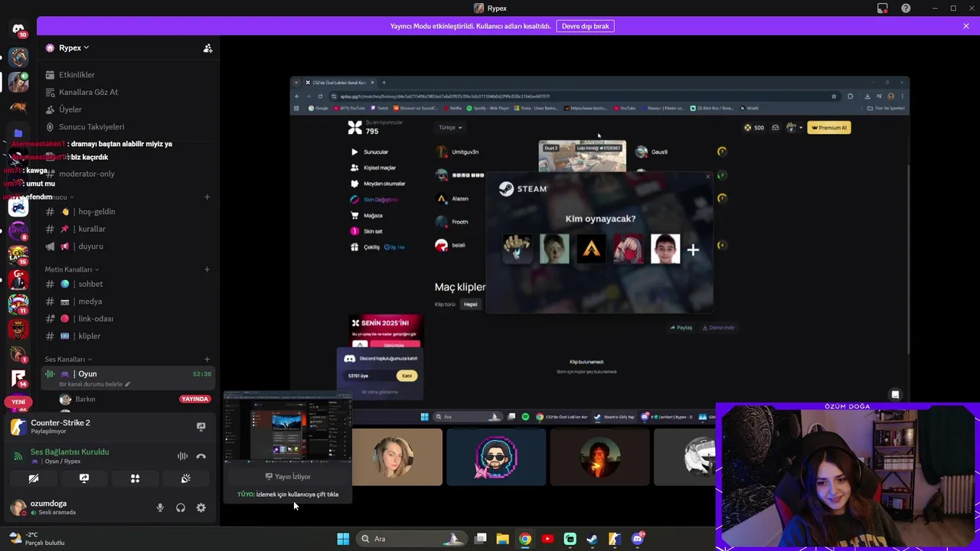This screenshot has width=980, height=551.
Task: Click the taskbar Ara search box
Action: [410, 539]
